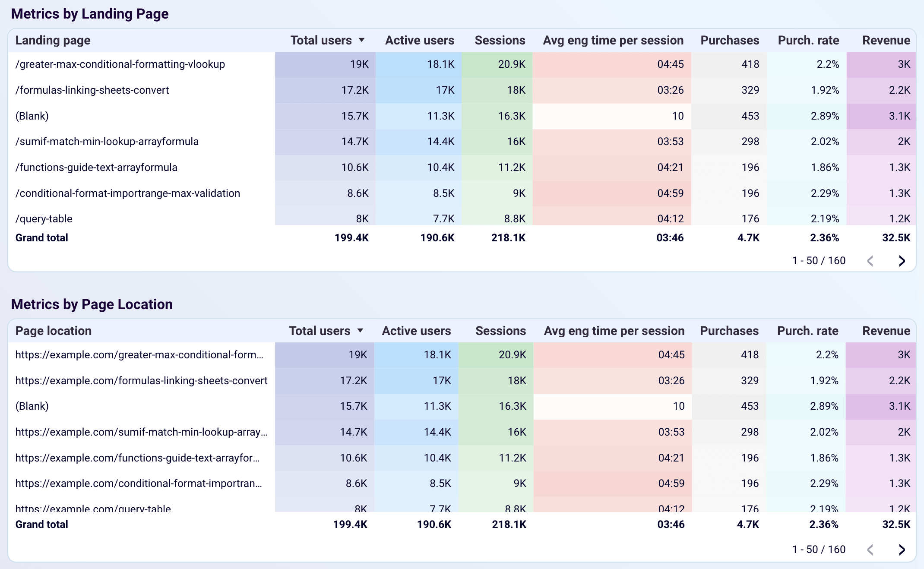The width and height of the screenshot is (924, 569).
Task: Go to next page of Landing Page table
Action: click(x=902, y=261)
